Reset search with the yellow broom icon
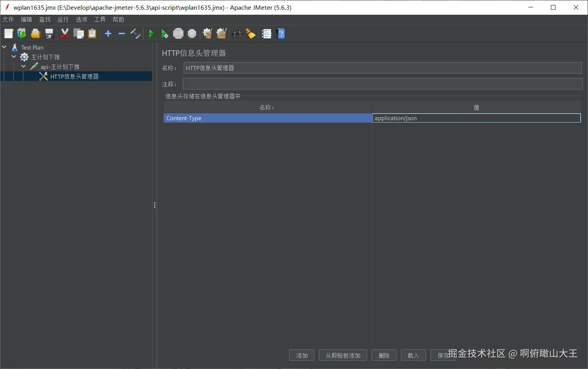588x369 pixels. (x=251, y=34)
